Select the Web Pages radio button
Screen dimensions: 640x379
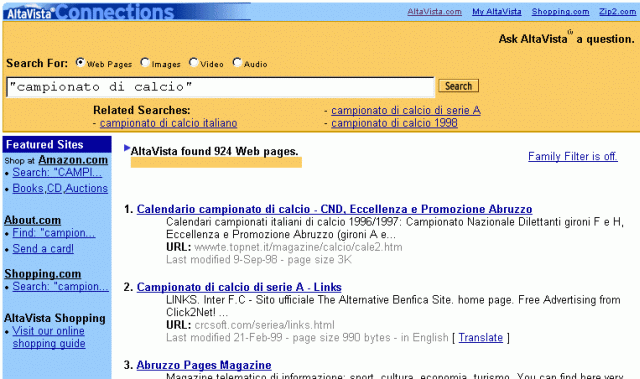80,63
